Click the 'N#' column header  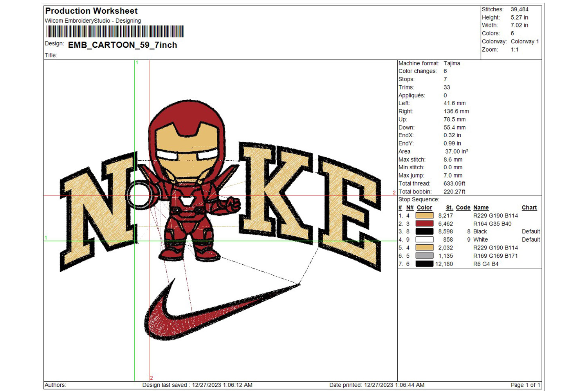(410, 208)
